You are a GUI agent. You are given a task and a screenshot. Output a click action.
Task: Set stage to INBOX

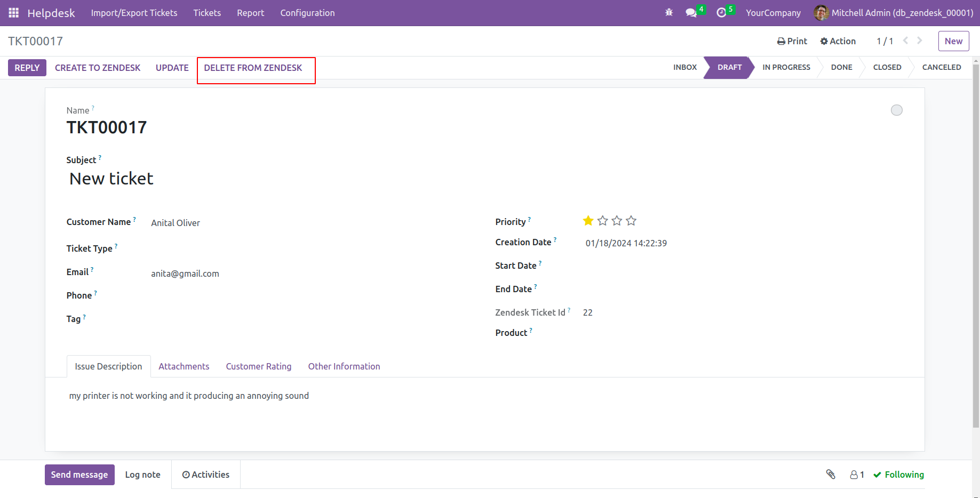685,67
